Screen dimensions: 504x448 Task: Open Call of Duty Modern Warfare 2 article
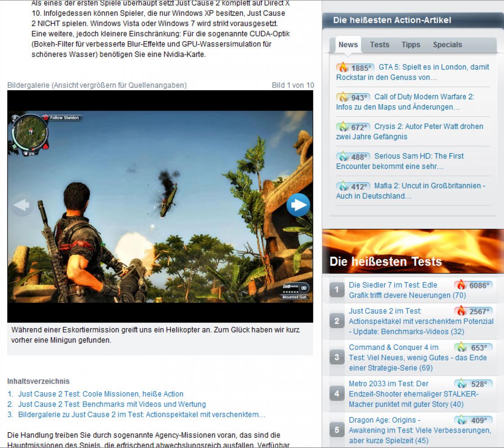(405, 102)
